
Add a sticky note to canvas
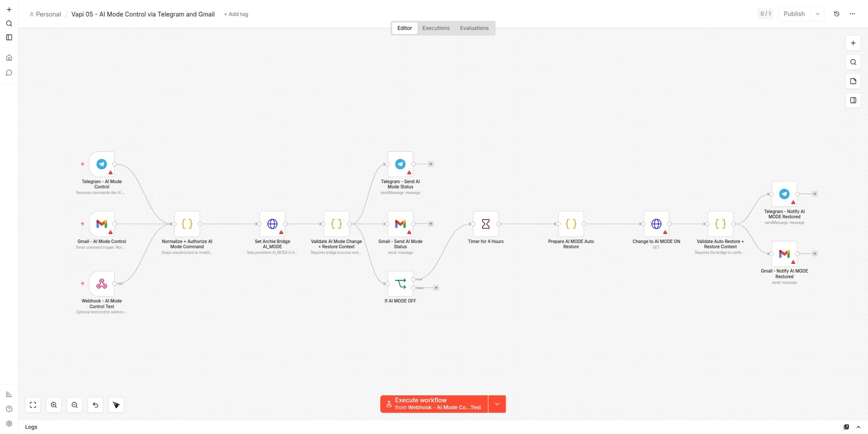(x=853, y=81)
